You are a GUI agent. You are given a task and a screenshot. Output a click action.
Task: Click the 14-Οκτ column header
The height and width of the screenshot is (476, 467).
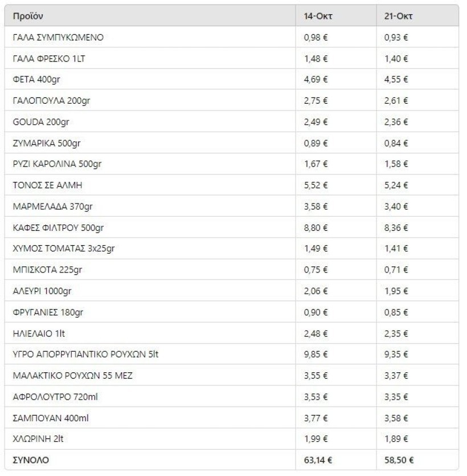pos(318,17)
